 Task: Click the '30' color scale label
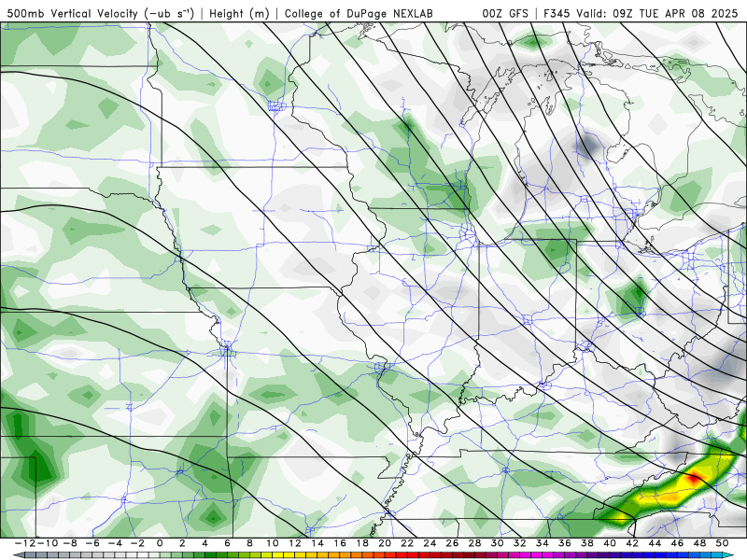(498, 543)
